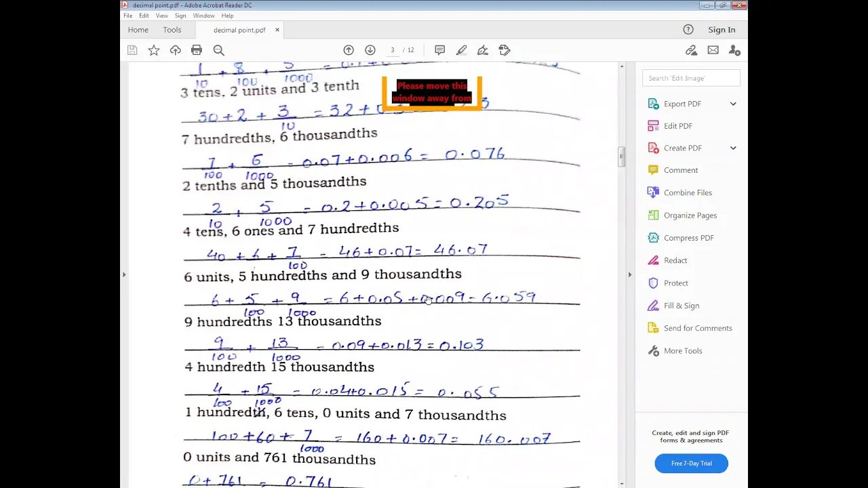Screen dimensions: 868x488
Task: Open the Window menu
Action: (x=203, y=16)
